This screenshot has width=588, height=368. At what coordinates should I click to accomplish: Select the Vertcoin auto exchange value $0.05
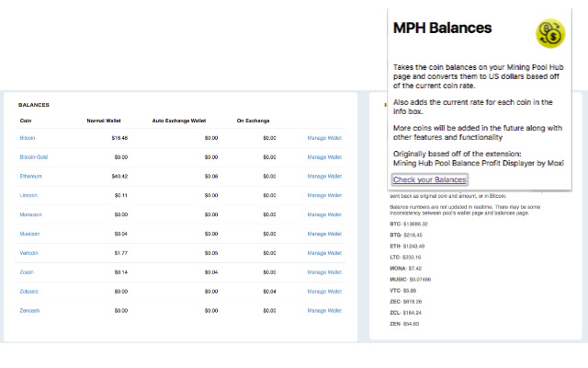coord(211,253)
